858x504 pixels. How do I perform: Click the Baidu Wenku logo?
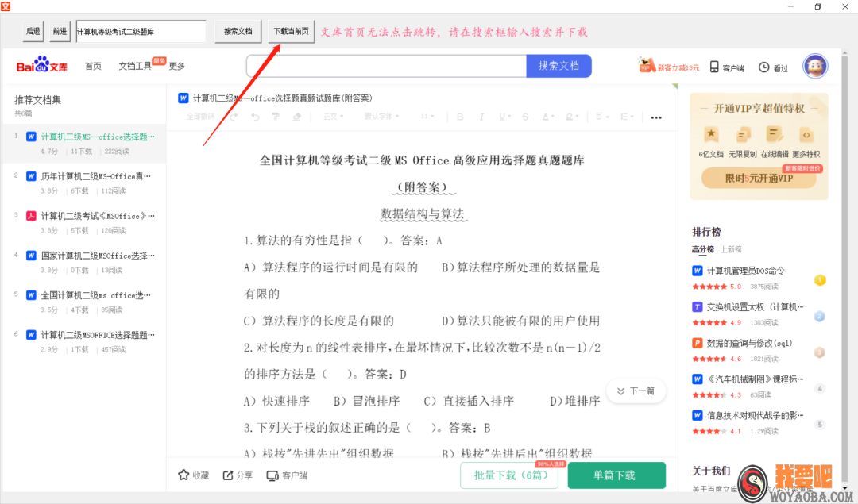tap(42, 66)
